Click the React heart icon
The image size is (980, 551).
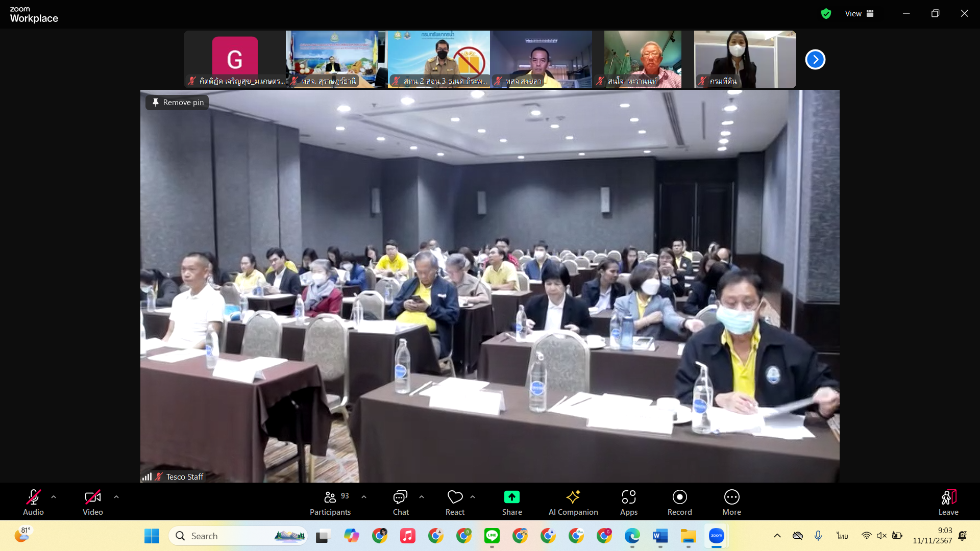point(455,497)
